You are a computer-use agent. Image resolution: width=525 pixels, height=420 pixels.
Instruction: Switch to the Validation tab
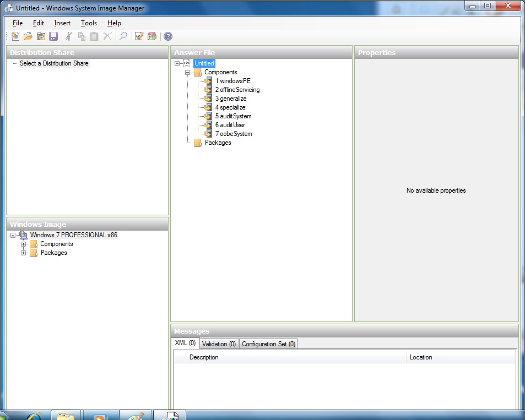tap(219, 343)
